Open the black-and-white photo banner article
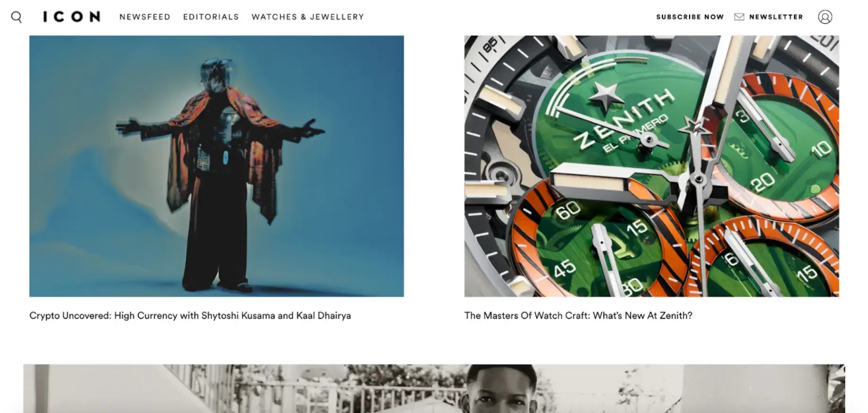This screenshot has height=413, width=868. (x=434, y=388)
